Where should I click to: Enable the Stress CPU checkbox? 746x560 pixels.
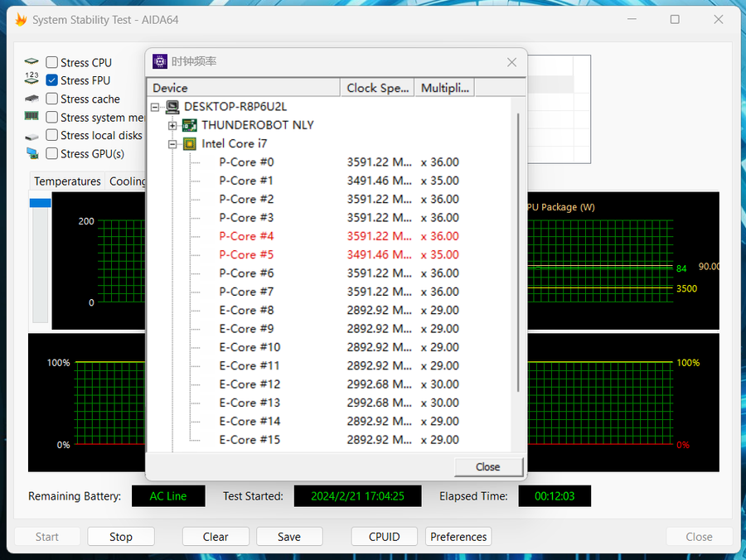click(52, 62)
